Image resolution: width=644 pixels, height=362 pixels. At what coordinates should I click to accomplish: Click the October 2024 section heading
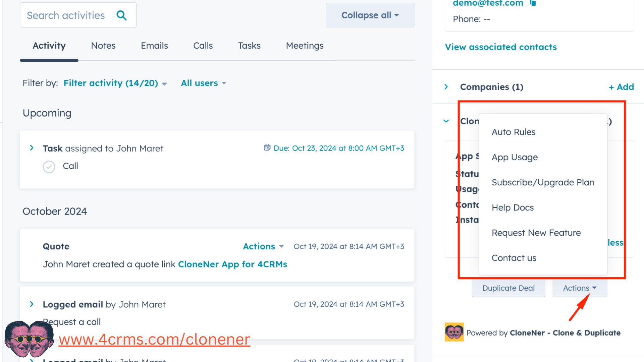tap(55, 211)
